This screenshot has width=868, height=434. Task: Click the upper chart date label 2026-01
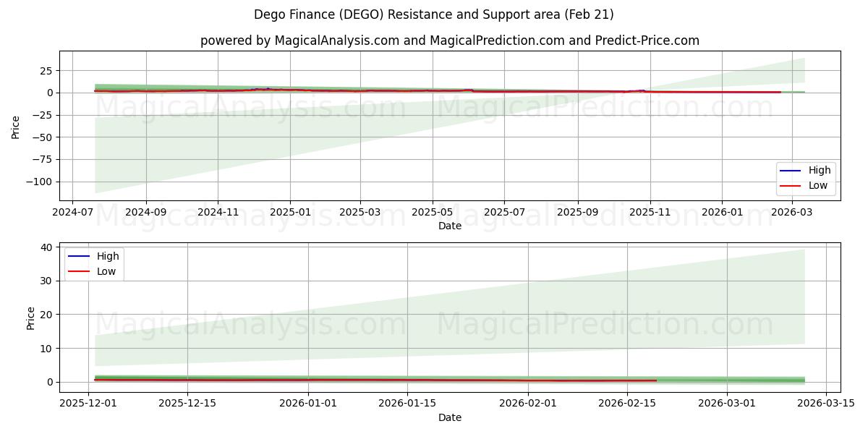(722, 213)
